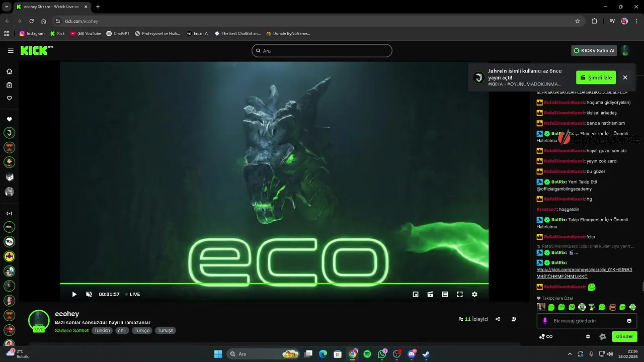Share the stream icon
This screenshot has width=644, height=362.
coord(498,319)
